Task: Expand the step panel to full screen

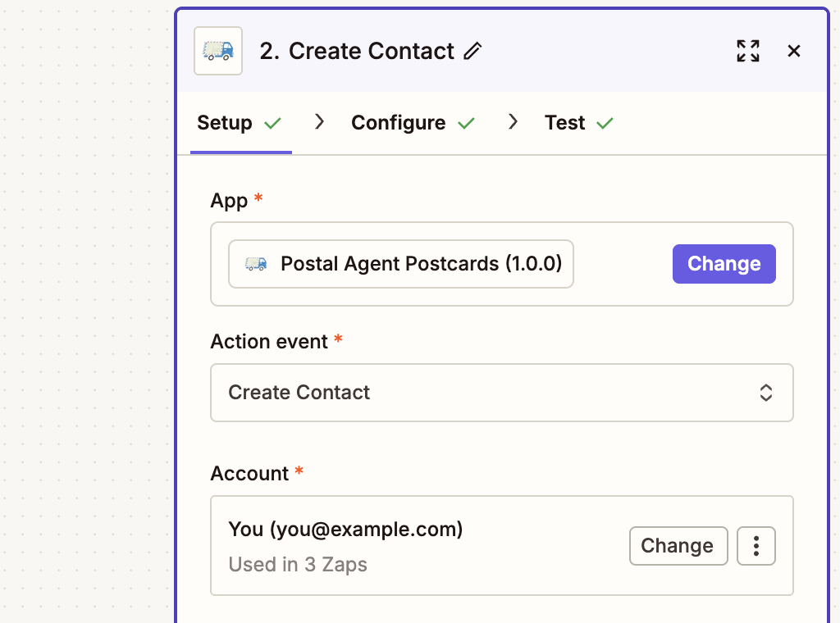Action: pyautogui.click(x=747, y=51)
